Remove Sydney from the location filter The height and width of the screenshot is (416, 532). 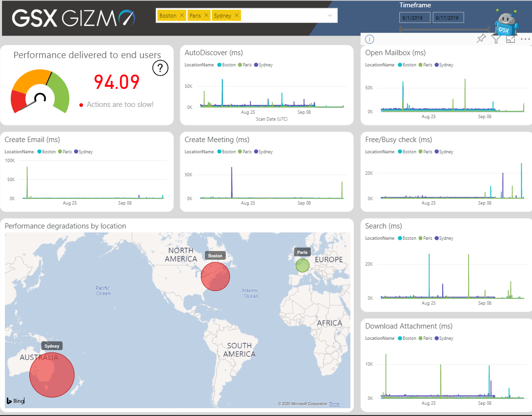click(236, 15)
